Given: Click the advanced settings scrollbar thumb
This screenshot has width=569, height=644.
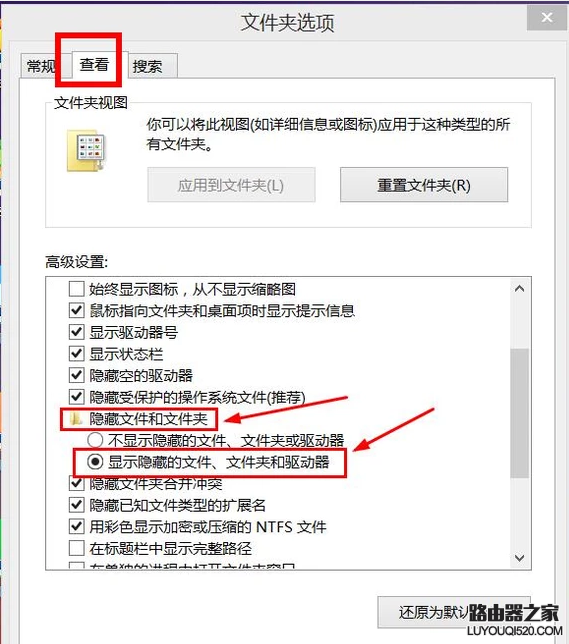Looking at the screenshot, I should 519,413.
